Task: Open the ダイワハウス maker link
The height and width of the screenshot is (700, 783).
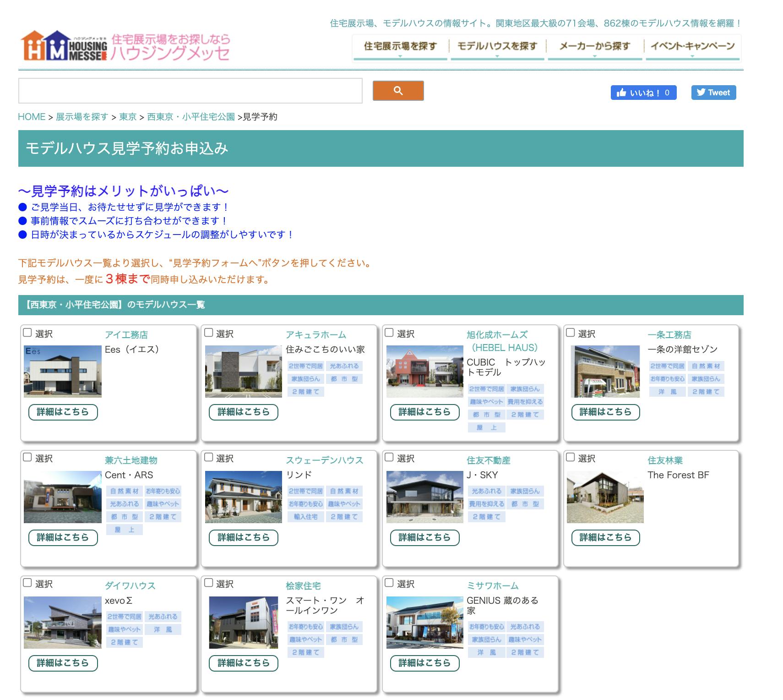Action: [x=130, y=586]
